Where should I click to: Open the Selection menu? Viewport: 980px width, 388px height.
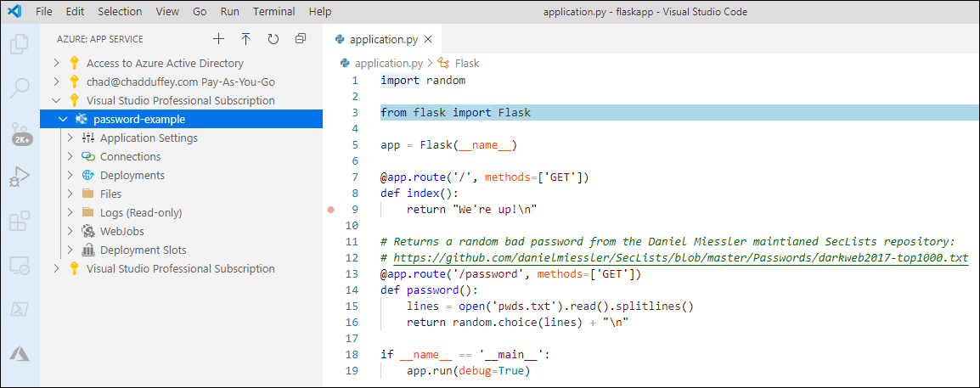(120, 12)
